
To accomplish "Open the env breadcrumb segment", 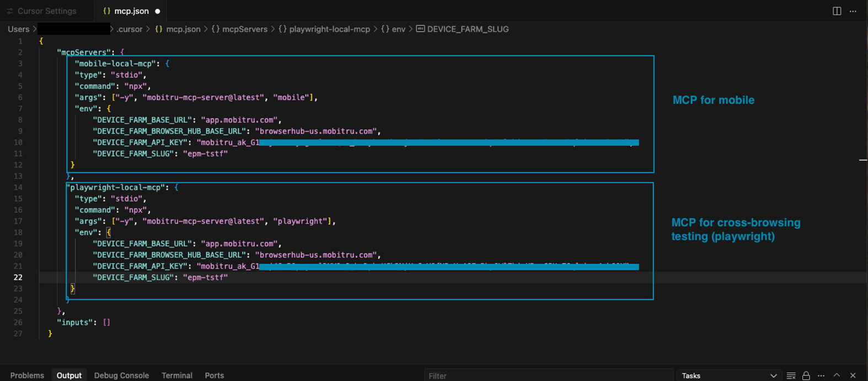I will click(398, 29).
